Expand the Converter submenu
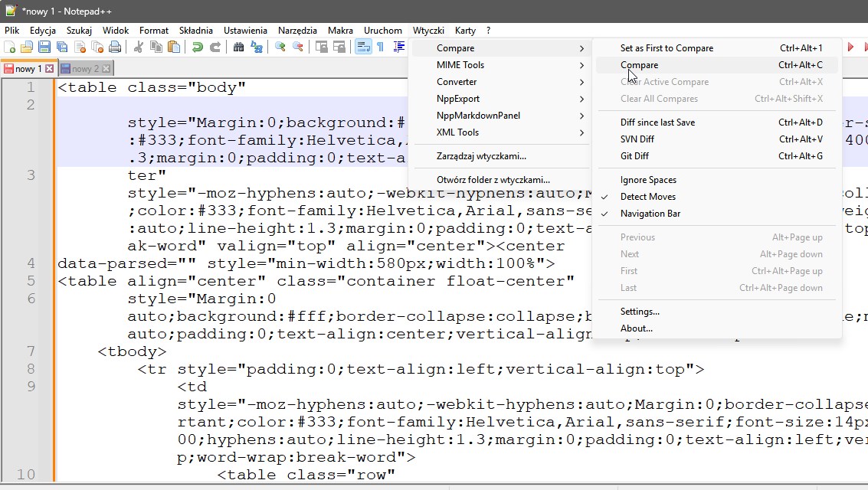868x490 pixels. (x=501, y=82)
